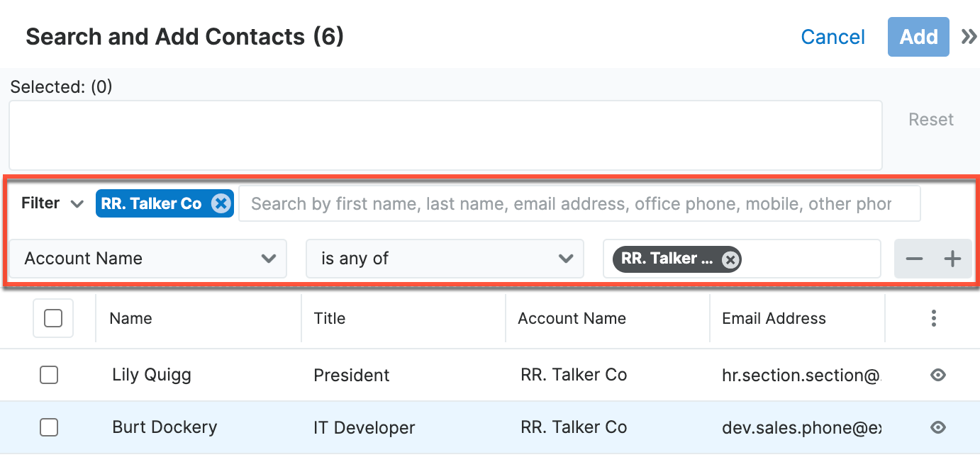Expand the Filter dropdown chevron
The height and width of the screenshot is (462, 980).
(77, 203)
